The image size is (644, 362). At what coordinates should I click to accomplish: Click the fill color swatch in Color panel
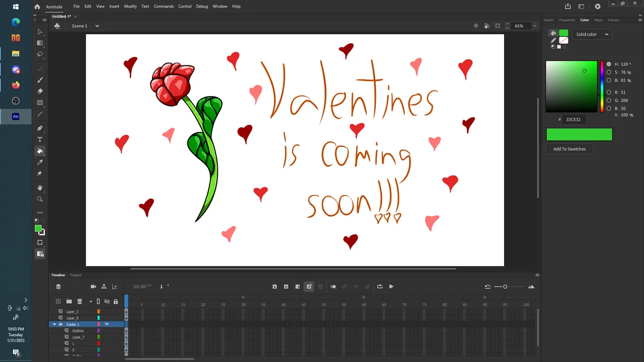click(x=563, y=33)
